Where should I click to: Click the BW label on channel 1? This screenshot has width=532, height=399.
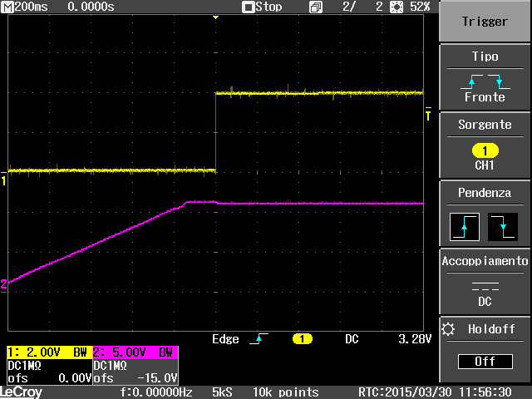coord(80,352)
